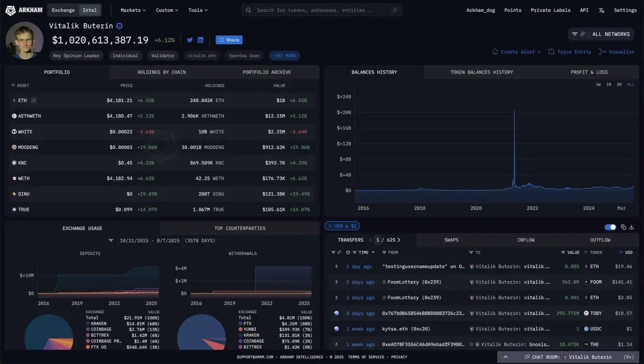Remove the USD ≥ $1 filter chip

330,226
